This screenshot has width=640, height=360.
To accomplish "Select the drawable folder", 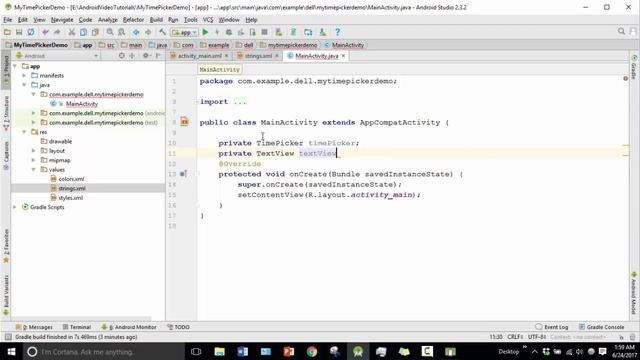I will click(60, 141).
